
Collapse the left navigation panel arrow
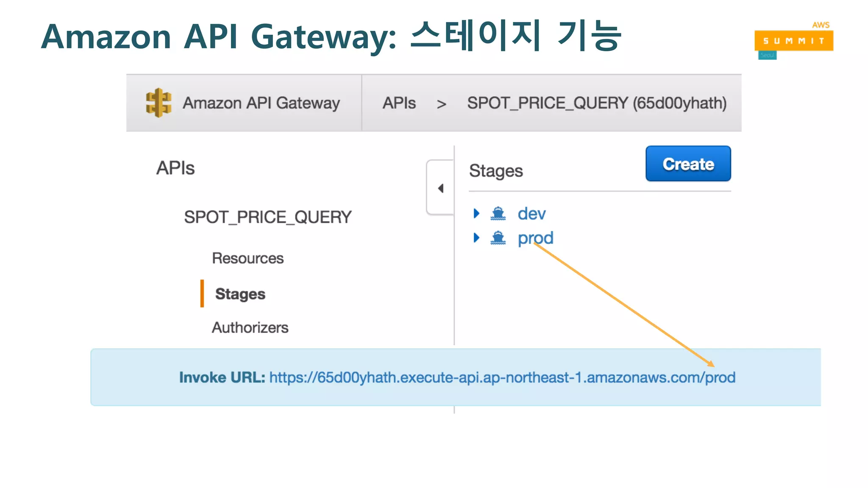tap(441, 188)
